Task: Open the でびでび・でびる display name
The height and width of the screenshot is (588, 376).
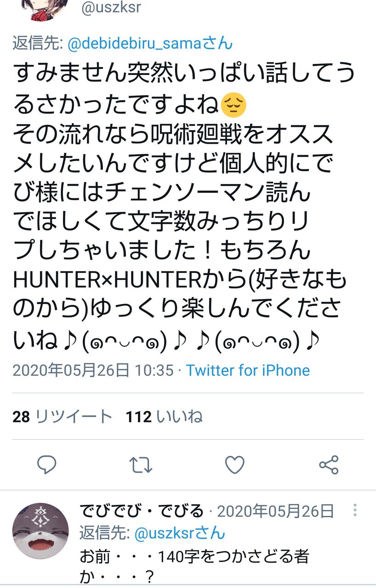Action: (142, 510)
